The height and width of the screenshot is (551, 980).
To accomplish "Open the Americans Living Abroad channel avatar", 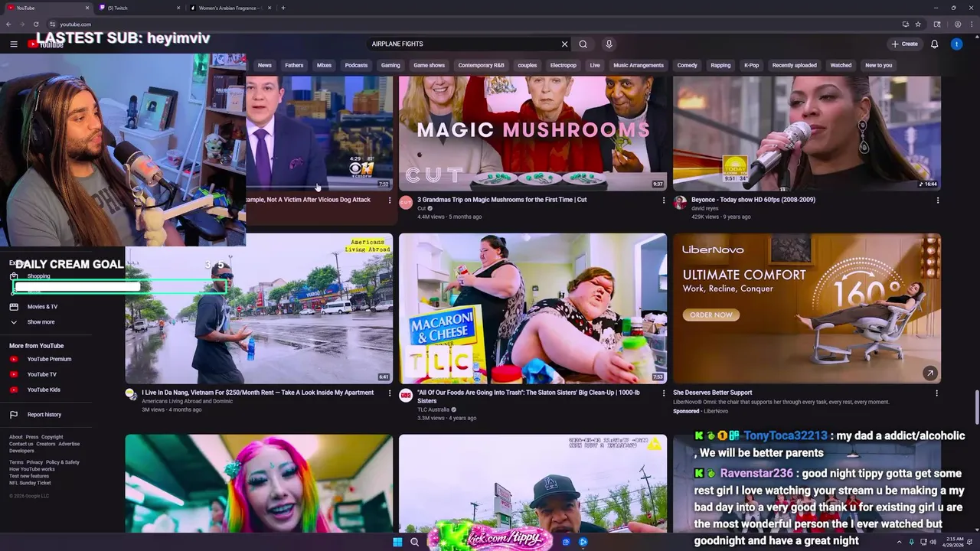I will 131,394.
